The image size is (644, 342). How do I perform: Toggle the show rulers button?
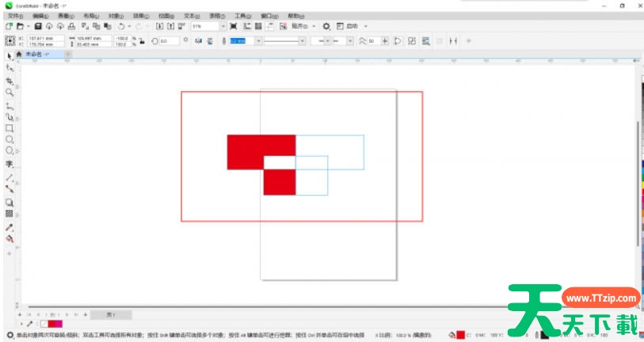pyautogui.click(x=246, y=26)
